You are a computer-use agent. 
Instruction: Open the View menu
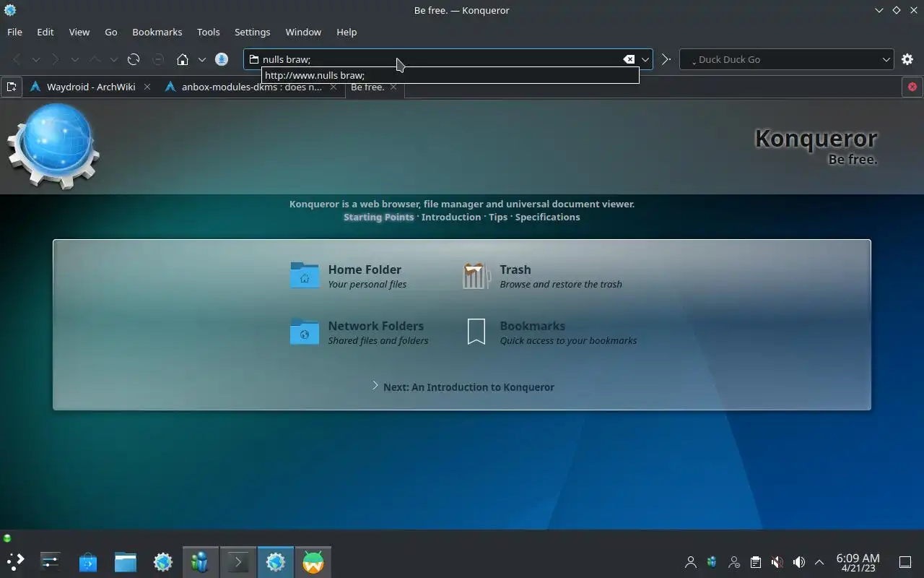(79, 32)
